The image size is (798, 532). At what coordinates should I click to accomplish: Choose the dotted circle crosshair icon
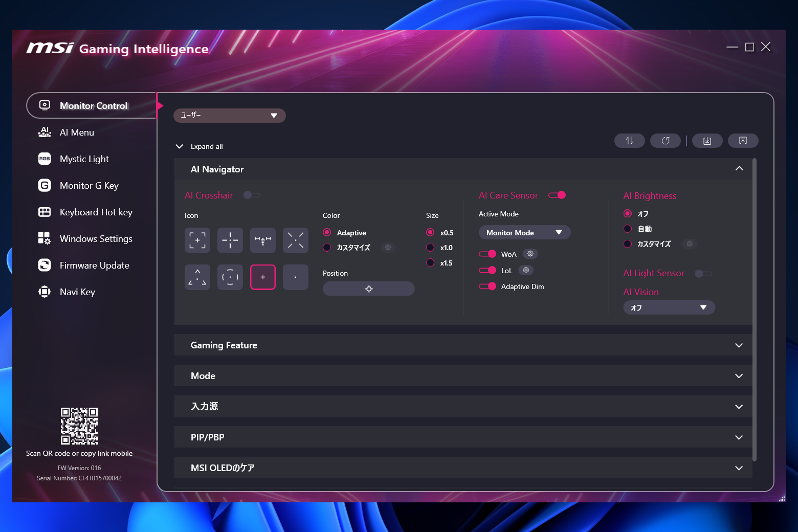coord(230,277)
